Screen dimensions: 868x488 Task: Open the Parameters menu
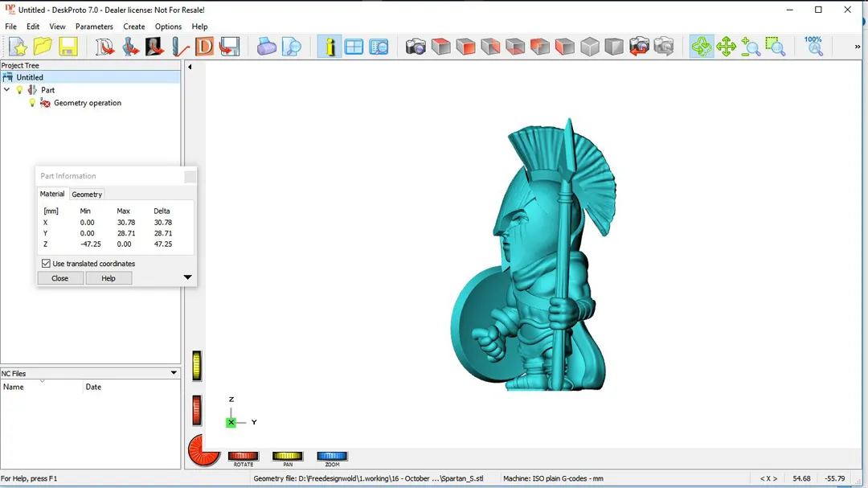(x=94, y=27)
